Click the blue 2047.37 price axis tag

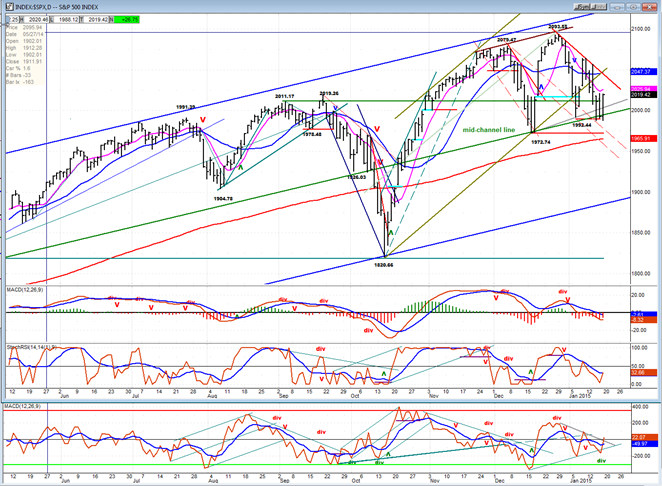point(643,72)
